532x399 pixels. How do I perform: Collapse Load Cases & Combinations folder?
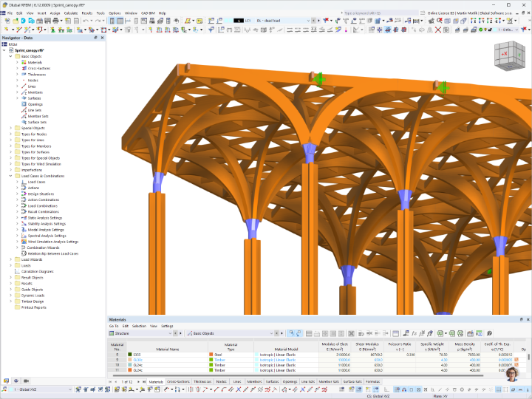(x=10, y=176)
